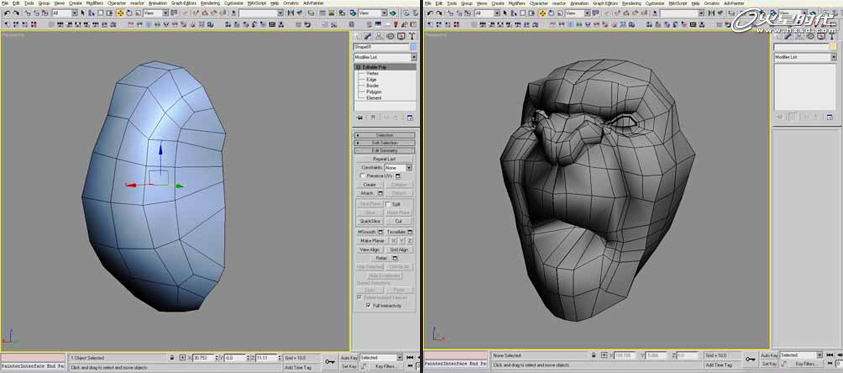The image size is (843, 373).
Task: Activate Select and Move tool, left window
Action: (x=120, y=12)
